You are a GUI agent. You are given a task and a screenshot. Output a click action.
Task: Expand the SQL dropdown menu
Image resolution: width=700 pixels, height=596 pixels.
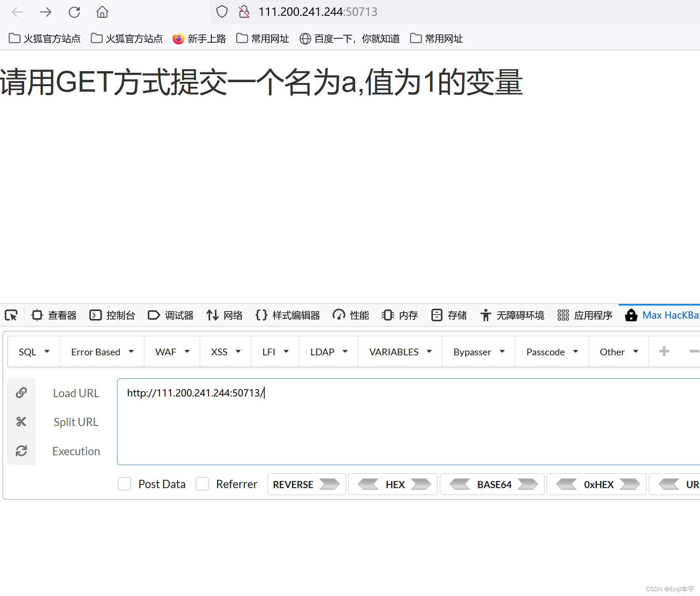[33, 351]
